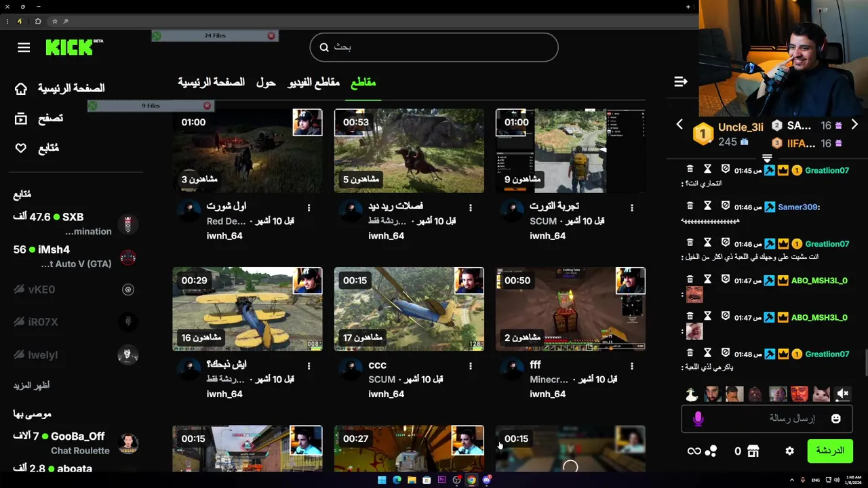Open Uncle_3li on the gift leaderboard
868x488 pixels.
[741, 127]
